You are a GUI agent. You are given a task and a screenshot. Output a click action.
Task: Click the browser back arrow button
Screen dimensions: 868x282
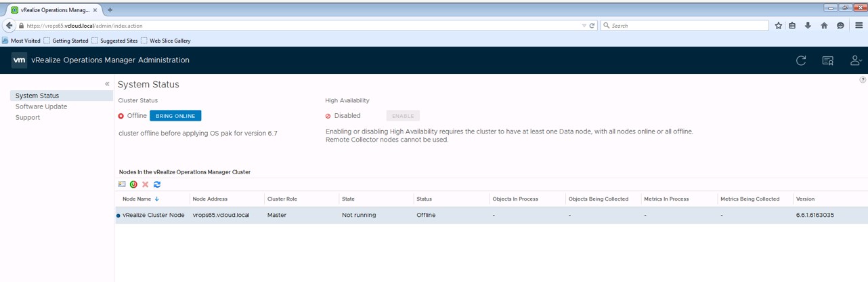point(9,26)
